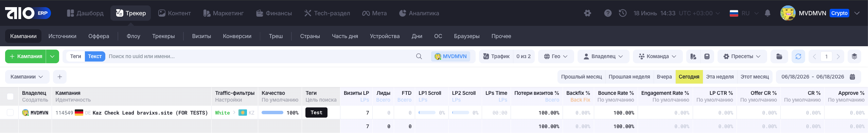Screen dimensions: 868x138
Task: Expand the user account menu chevron
Action: click(857, 13)
